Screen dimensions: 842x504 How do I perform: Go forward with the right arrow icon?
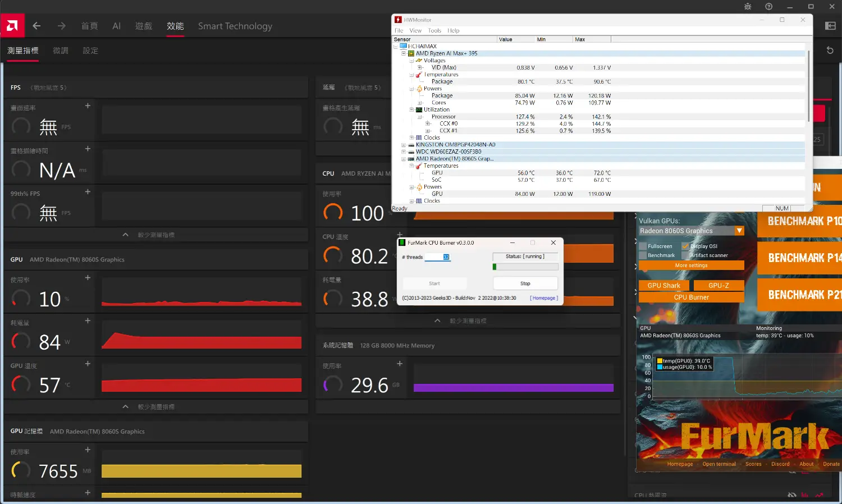point(61,26)
